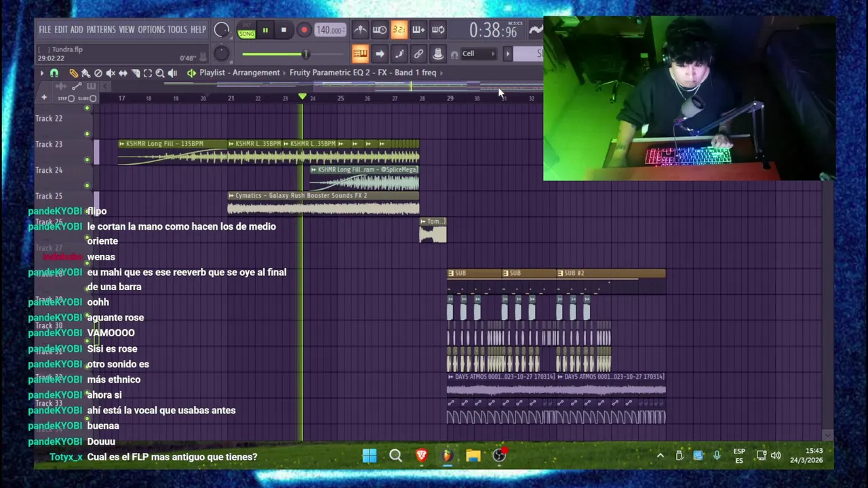Click the step-edit arrow icon

(x=380, y=54)
